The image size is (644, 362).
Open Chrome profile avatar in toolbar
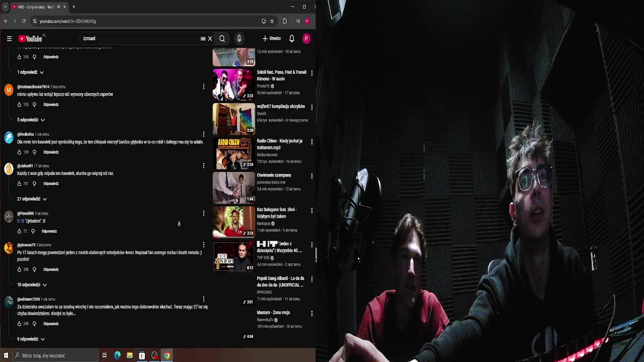pyautogui.click(x=307, y=21)
